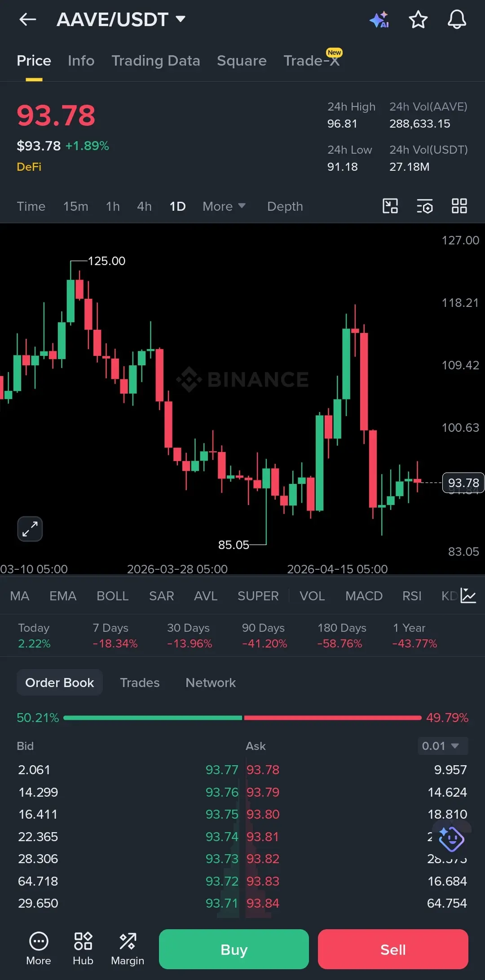Toggle the VOL sub-indicator
Viewport: 485px width, 980px height.
(312, 596)
